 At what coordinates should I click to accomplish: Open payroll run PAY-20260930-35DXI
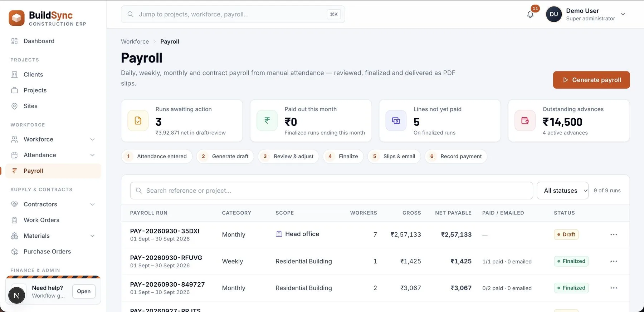coord(165,231)
